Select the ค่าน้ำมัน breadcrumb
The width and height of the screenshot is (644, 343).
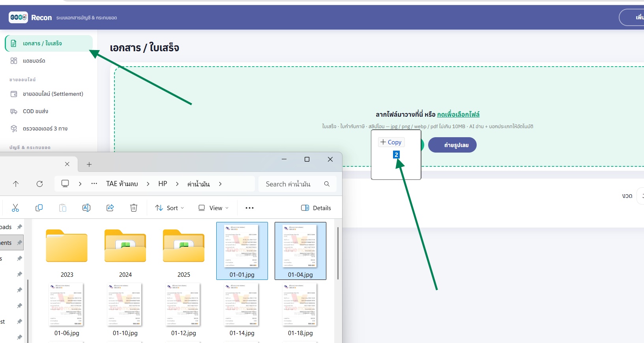coord(198,184)
